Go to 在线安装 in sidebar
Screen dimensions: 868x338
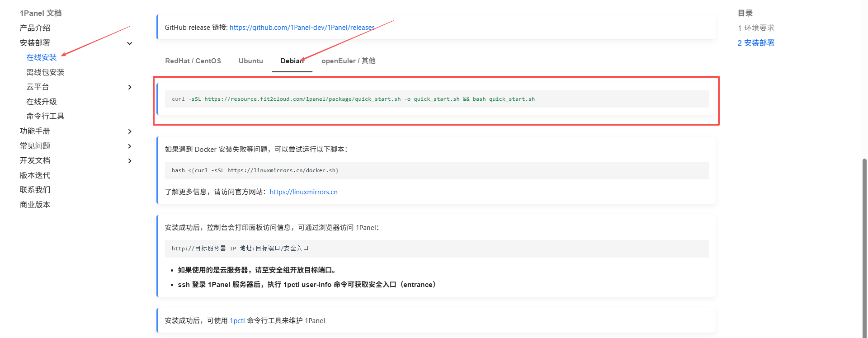coord(42,57)
